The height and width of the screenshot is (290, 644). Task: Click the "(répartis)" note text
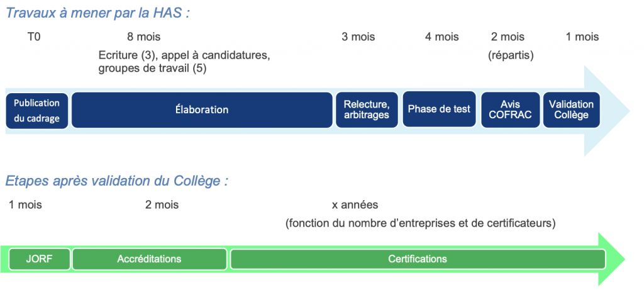[x=511, y=55]
